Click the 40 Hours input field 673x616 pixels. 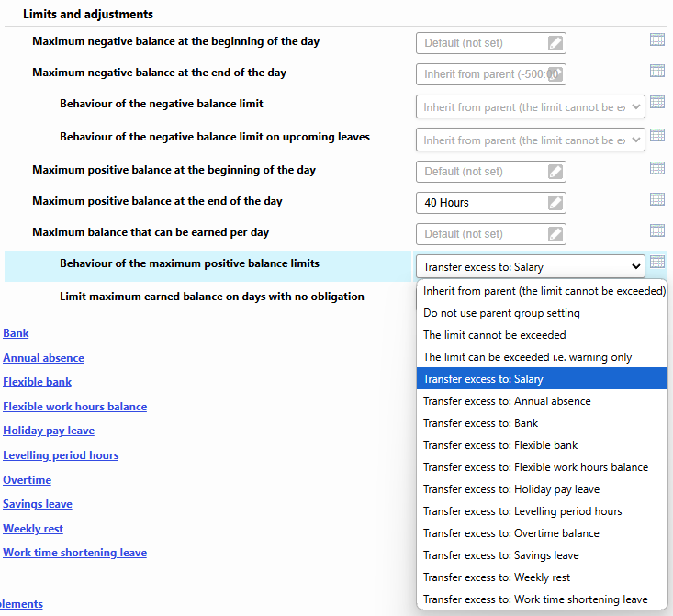click(491, 203)
